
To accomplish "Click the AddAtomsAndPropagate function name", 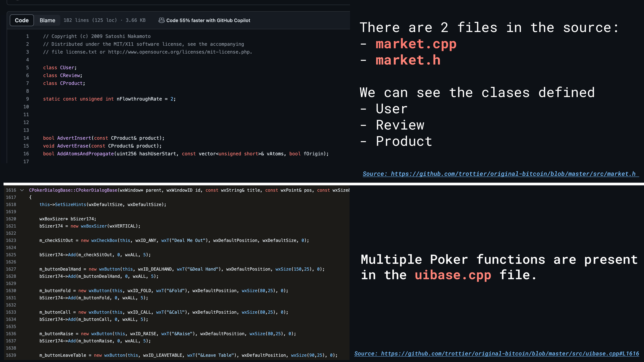I will click(86, 154).
